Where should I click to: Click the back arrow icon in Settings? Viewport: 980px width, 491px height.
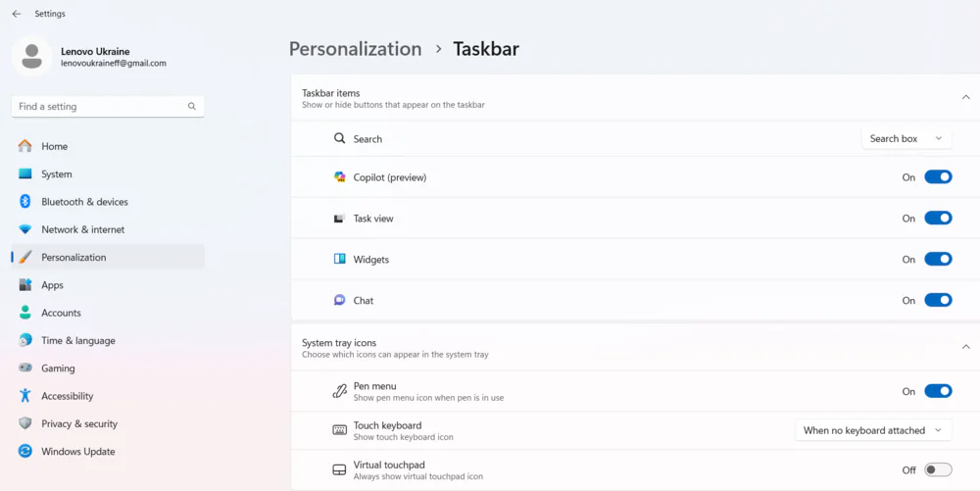[17, 14]
